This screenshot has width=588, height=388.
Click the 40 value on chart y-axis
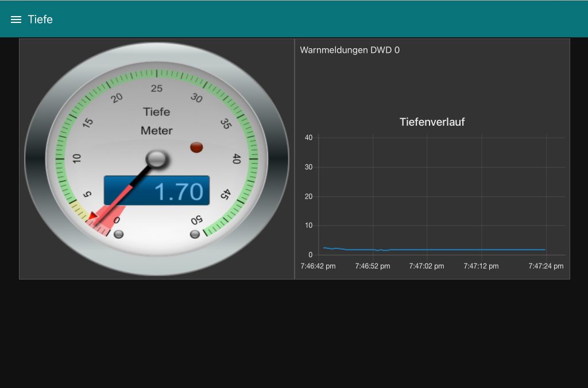[308, 138]
